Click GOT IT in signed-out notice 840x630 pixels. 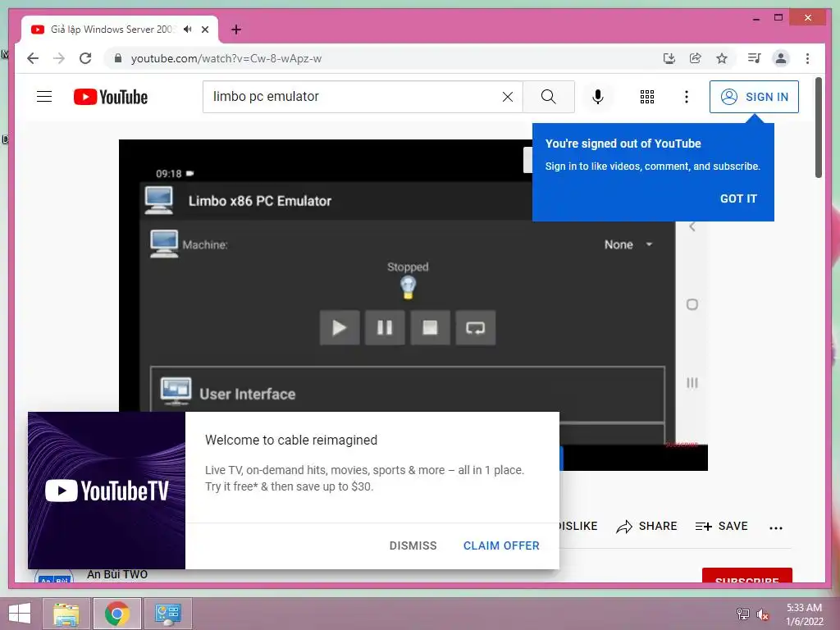point(738,199)
